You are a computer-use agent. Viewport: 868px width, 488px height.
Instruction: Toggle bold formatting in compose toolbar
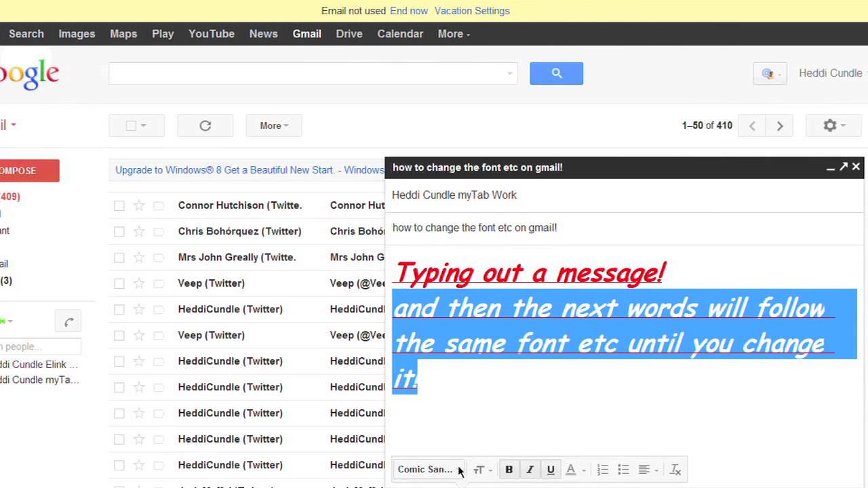509,469
